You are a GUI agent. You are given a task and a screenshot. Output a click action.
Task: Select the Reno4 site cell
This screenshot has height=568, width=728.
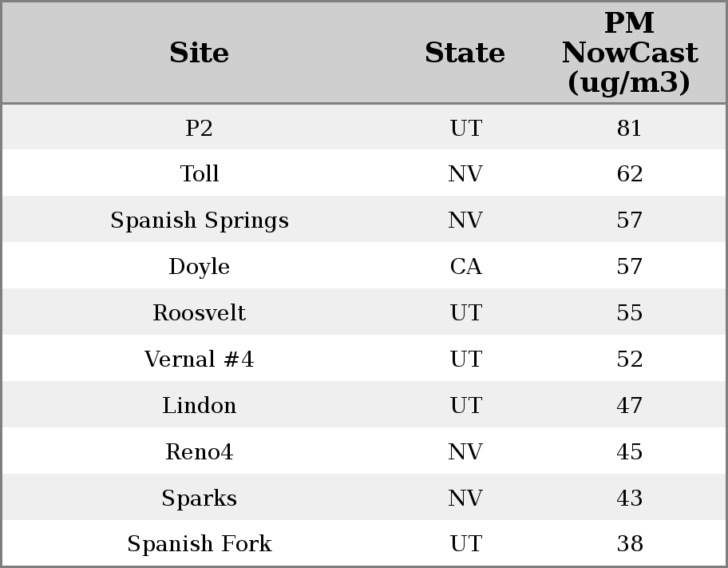click(200, 452)
